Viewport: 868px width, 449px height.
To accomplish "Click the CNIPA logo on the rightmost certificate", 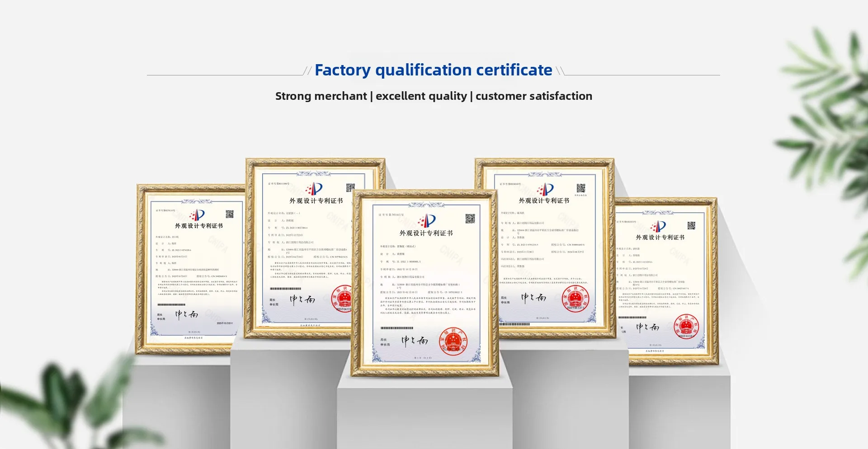I will 658,226.
